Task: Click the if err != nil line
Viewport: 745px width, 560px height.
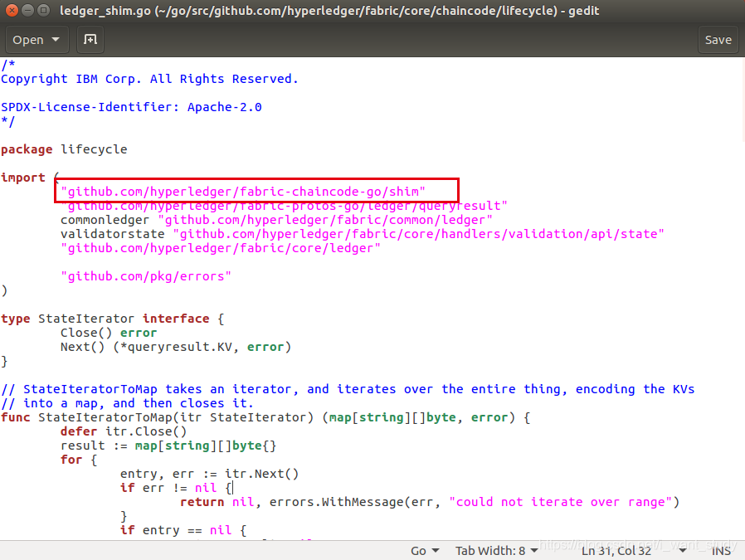Action: pyautogui.click(x=176, y=488)
